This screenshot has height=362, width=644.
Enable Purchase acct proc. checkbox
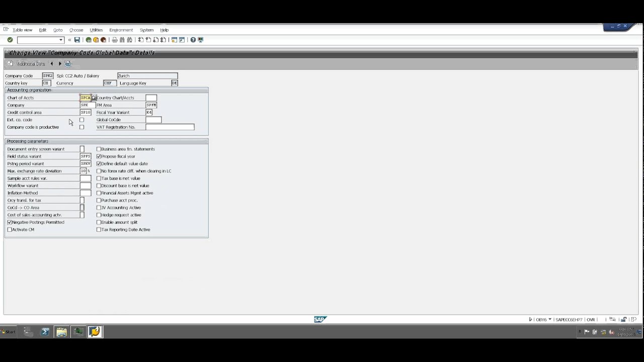pos(99,200)
